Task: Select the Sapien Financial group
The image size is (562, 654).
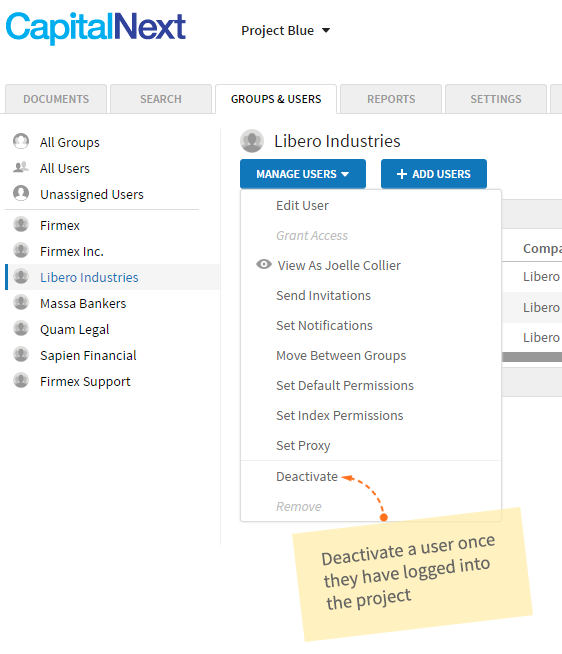Action: pos(88,355)
